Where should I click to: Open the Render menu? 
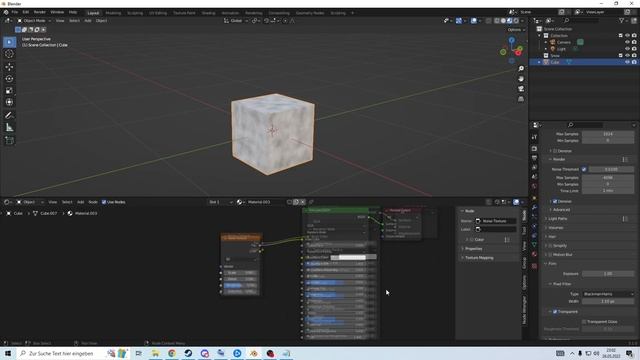(40, 13)
